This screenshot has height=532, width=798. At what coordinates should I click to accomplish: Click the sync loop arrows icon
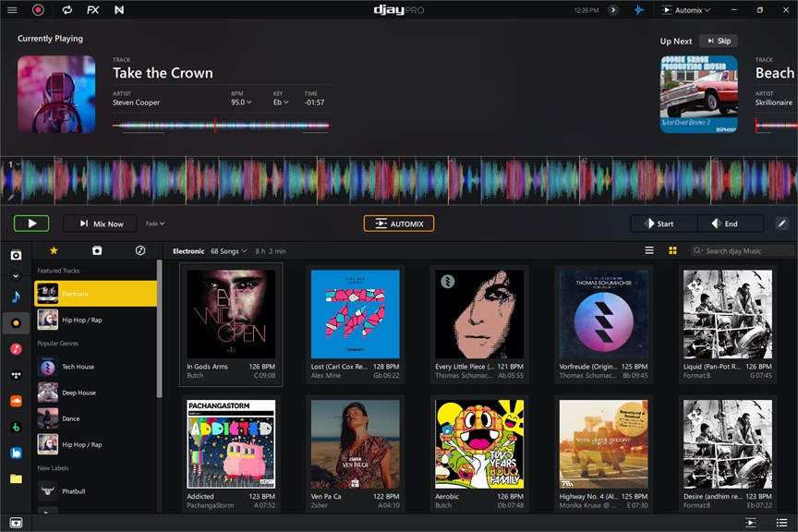coord(66,9)
